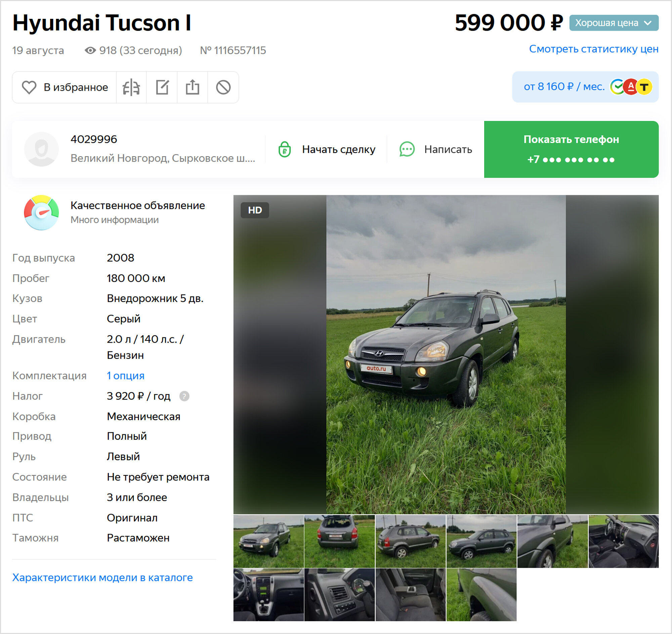
Task: Open the loan offer 'от 8 160 ₽ / мес.'
Action: (585, 87)
